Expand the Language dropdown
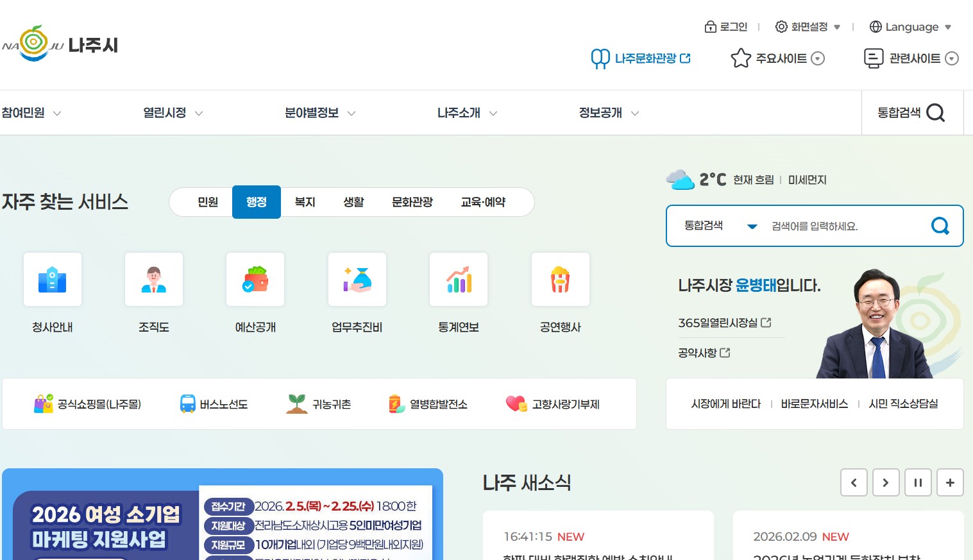The width and height of the screenshot is (973, 560). [910, 27]
